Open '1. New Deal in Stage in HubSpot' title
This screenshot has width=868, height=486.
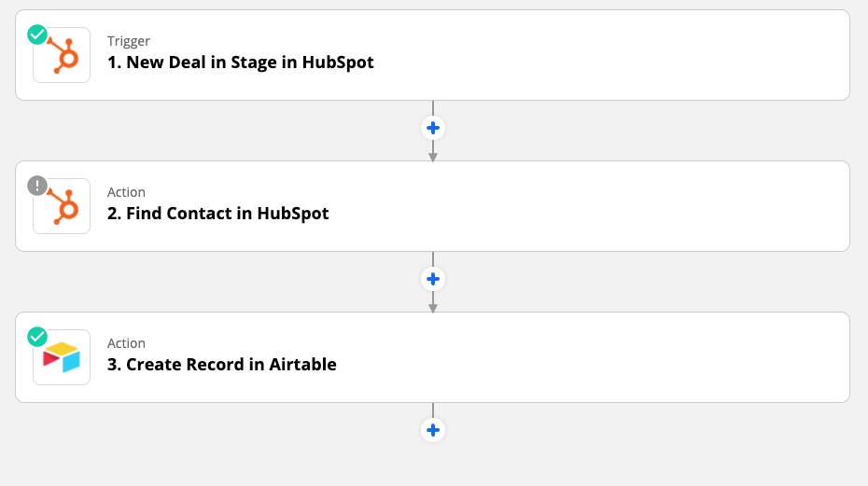[x=240, y=62]
